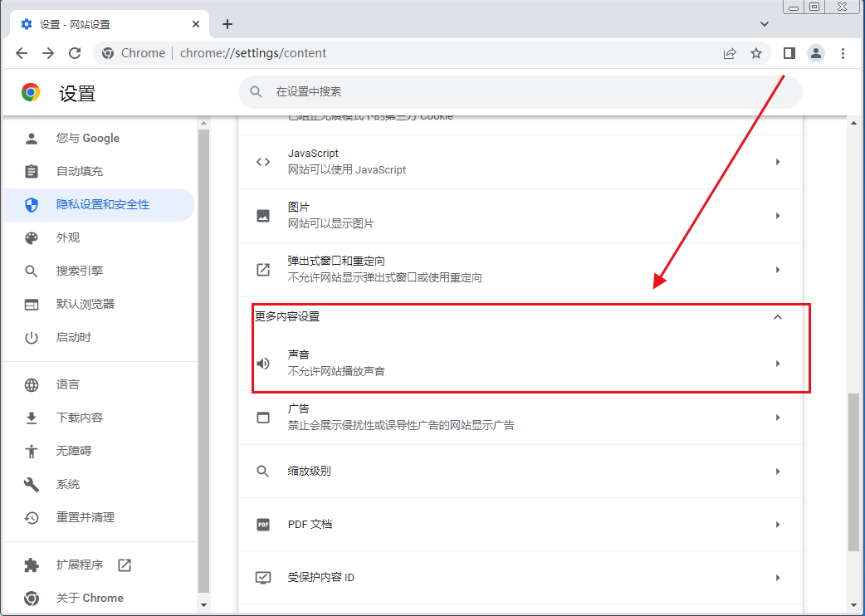Go forward to the next page
The image size is (865, 616).
pos(48,53)
